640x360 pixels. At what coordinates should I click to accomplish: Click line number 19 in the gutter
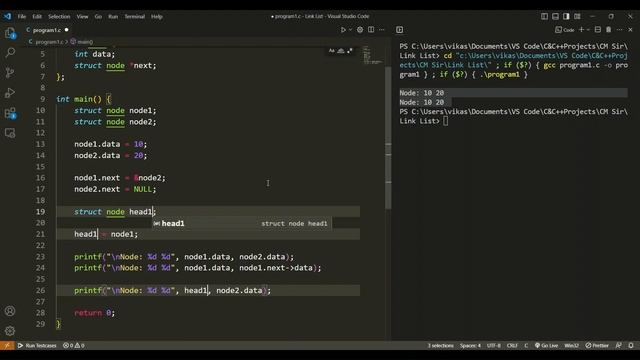40,212
